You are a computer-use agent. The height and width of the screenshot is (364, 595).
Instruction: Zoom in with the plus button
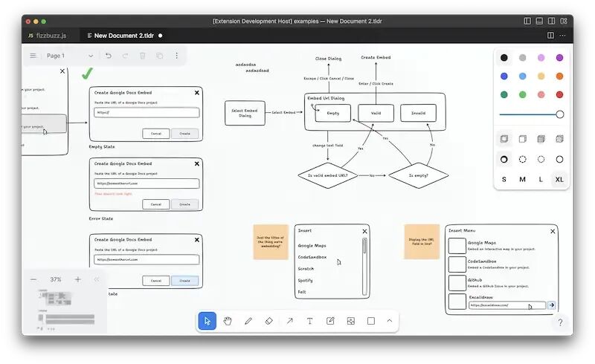tap(78, 279)
